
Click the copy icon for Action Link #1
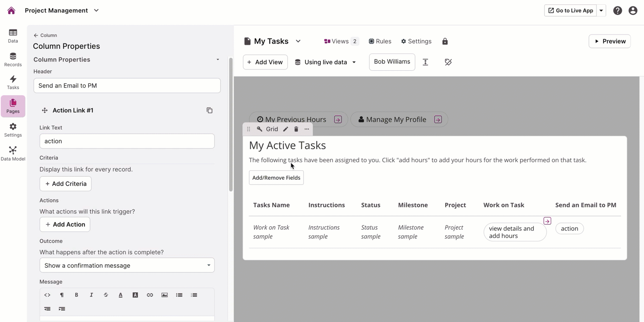point(210,110)
